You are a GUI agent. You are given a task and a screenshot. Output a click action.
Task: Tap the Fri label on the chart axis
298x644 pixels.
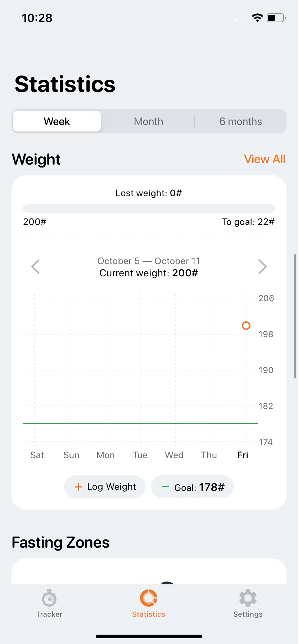tap(243, 455)
